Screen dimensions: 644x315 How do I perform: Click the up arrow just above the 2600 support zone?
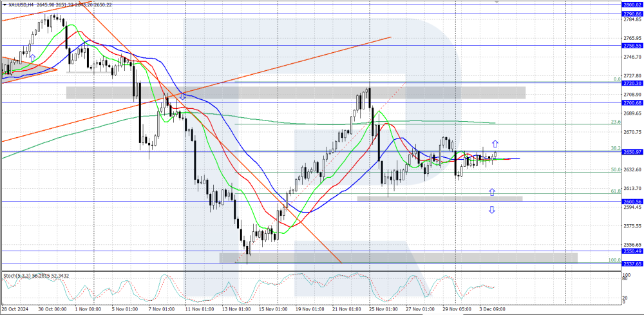click(x=492, y=191)
